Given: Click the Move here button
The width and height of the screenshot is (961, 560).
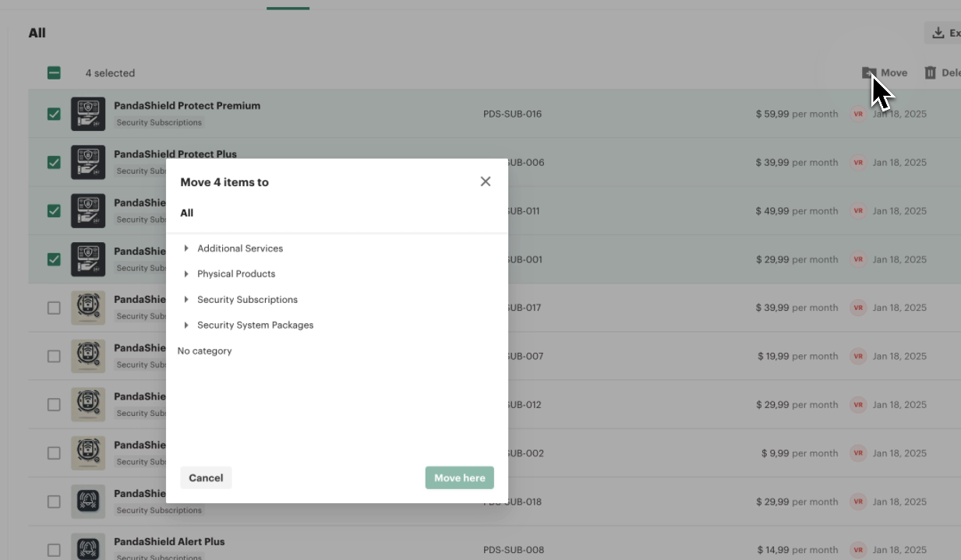Looking at the screenshot, I should [459, 477].
